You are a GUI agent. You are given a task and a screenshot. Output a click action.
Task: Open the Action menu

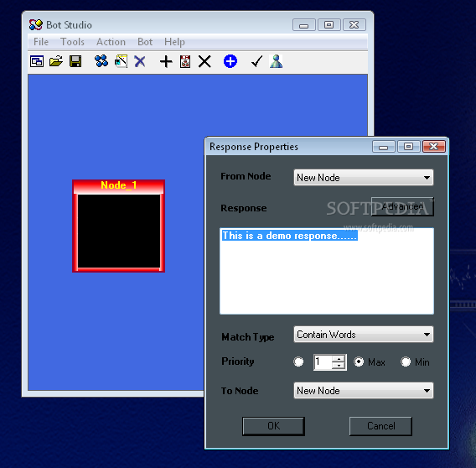(x=111, y=42)
